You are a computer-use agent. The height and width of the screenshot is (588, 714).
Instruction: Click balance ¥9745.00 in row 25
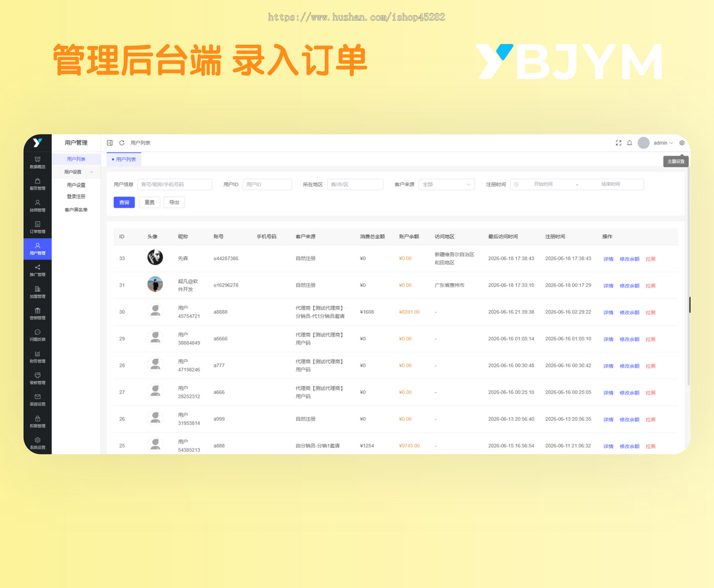point(409,446)
